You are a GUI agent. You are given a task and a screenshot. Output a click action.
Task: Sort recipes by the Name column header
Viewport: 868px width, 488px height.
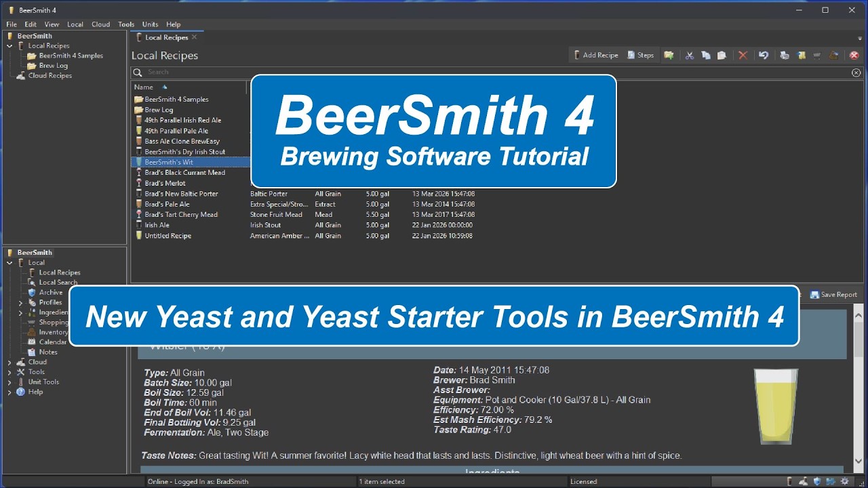point(189,87)
